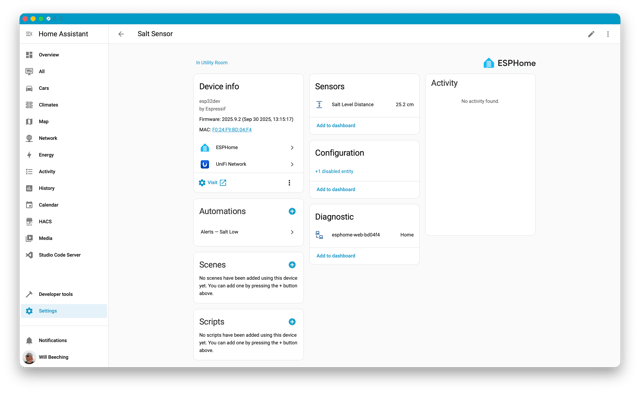This screenshot has height=393, width=640.
Task: Select the Energy sidebar item label
Action: [46, 155]
